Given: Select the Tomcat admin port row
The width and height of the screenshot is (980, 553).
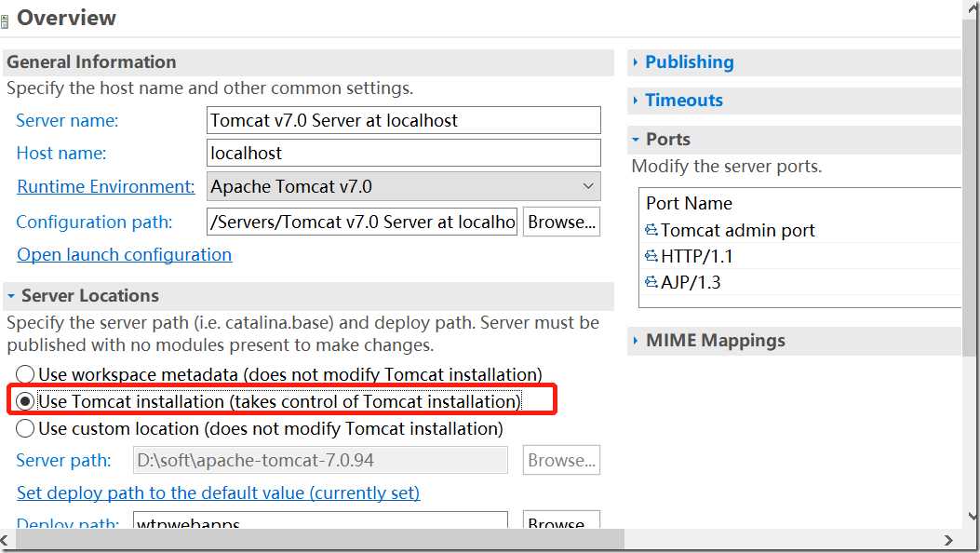Looking at the screenshot, I should click(802, 230).
